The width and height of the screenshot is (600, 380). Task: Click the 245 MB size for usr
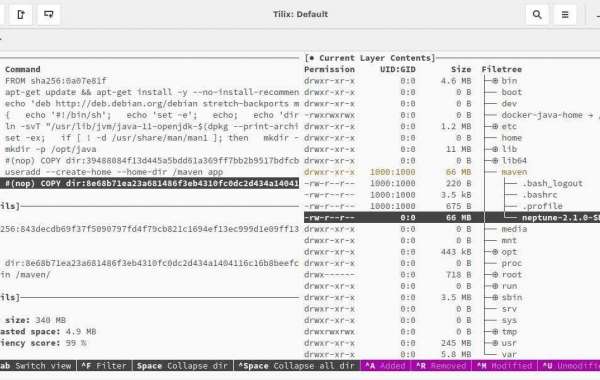coord(456,343)
